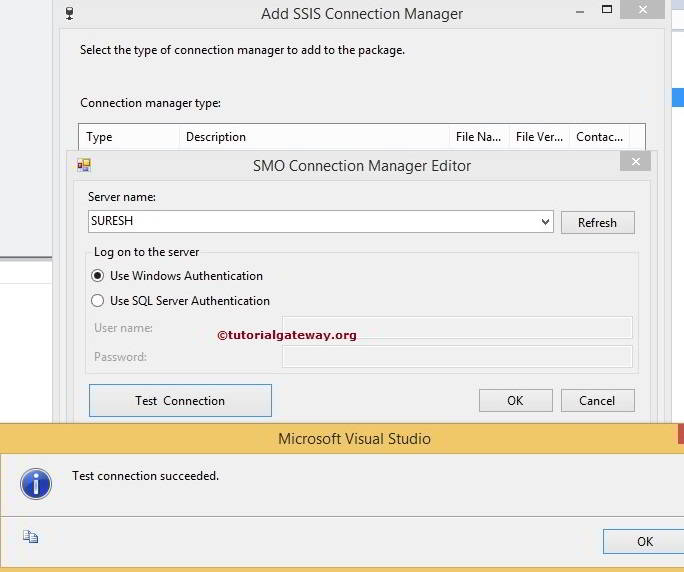Close the SMO Connection Manager Editor
The height and width of the screenshot is (572, 684).
pos(636,161)
